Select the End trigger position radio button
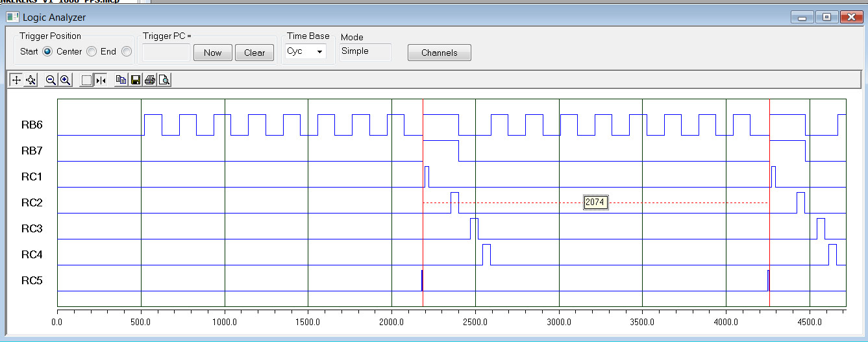Viewport: 868px width, 342px height. (x=127, y=52)
